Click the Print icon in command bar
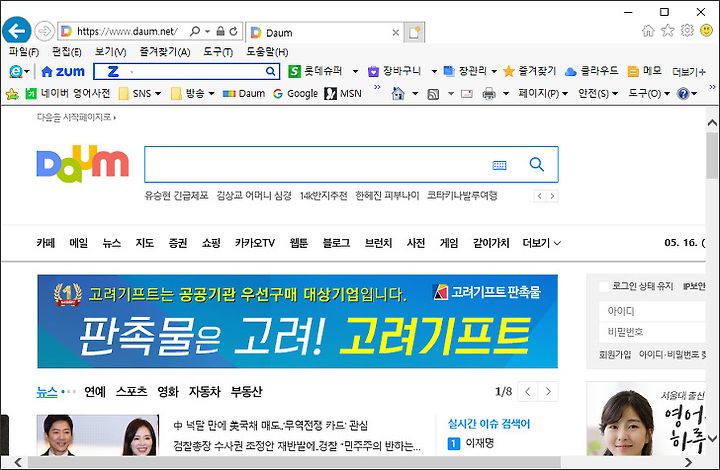 489,94
